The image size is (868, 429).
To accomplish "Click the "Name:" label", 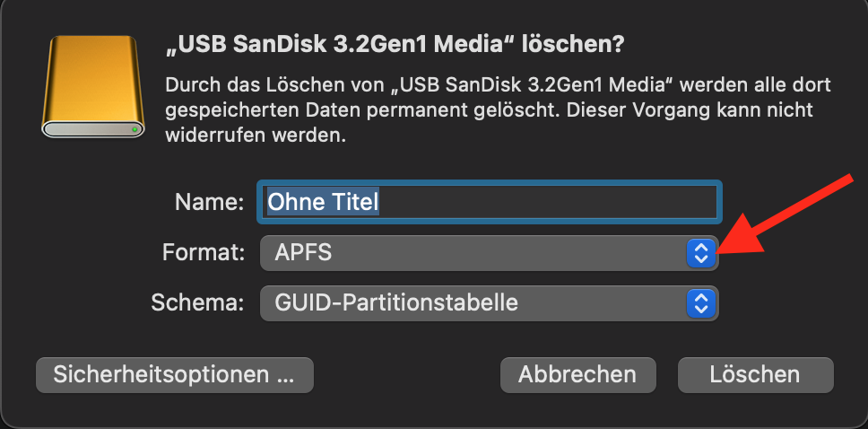I will click(210, 203).
